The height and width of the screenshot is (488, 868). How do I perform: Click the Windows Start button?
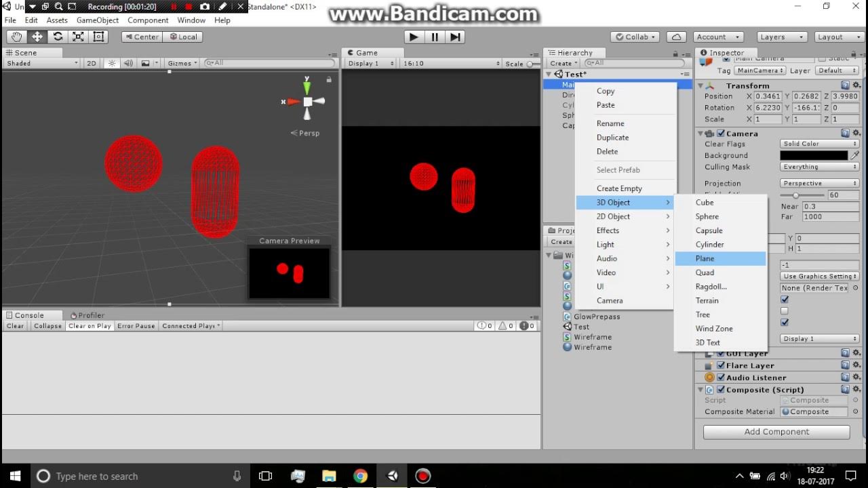15,476
